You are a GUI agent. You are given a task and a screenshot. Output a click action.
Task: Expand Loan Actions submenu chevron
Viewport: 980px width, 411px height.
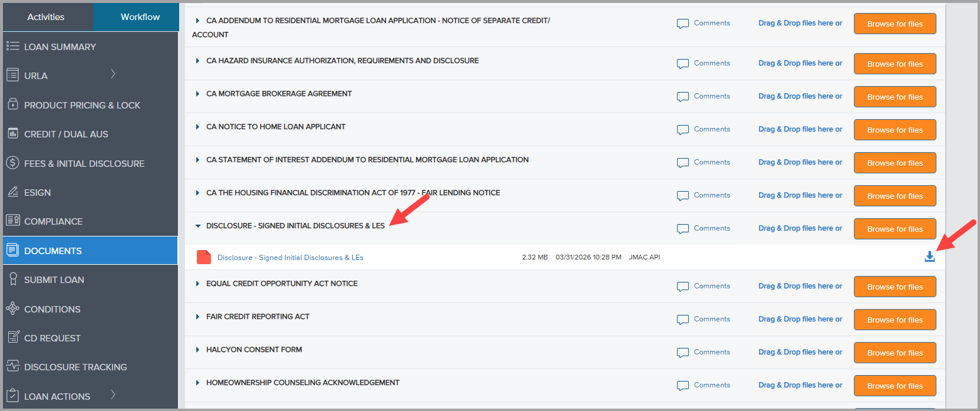tap(113, 394)
